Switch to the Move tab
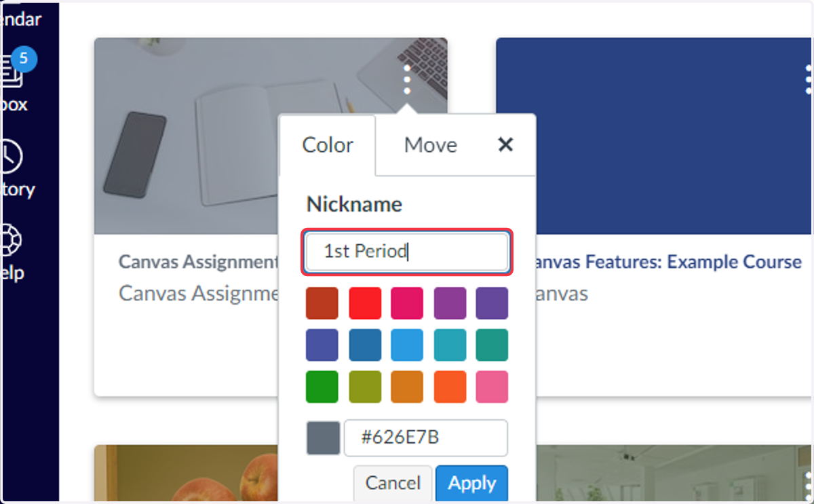The height and width of the screenshot is (504, 814). [x=431, y=145]
